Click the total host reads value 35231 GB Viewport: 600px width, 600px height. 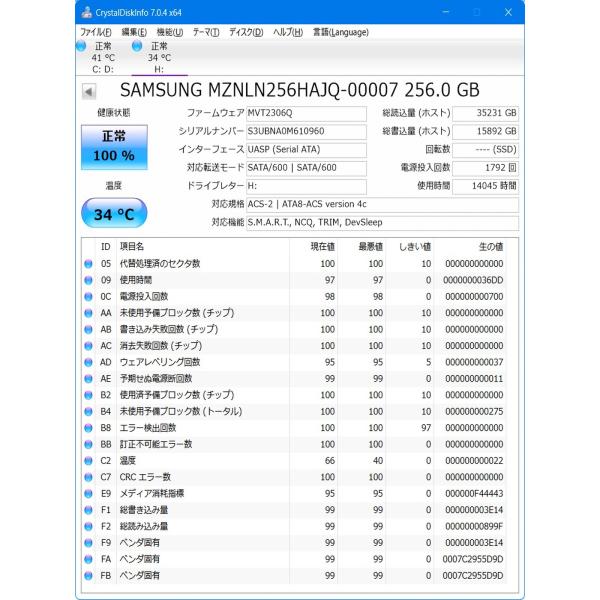click(485, 113)
